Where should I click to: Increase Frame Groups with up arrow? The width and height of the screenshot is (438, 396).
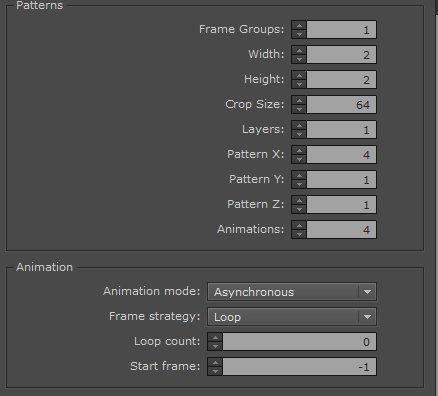click(299, 25)
